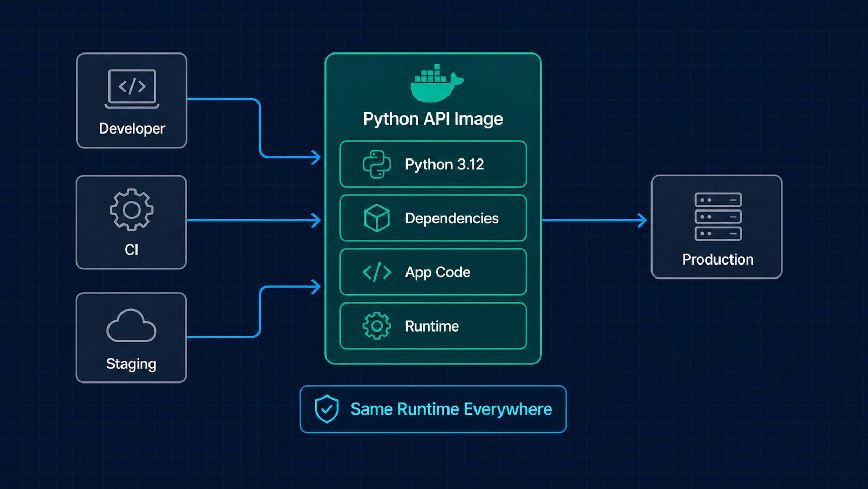Click the Python 3.12 text
868x489 pixels.
click(444, 165)
